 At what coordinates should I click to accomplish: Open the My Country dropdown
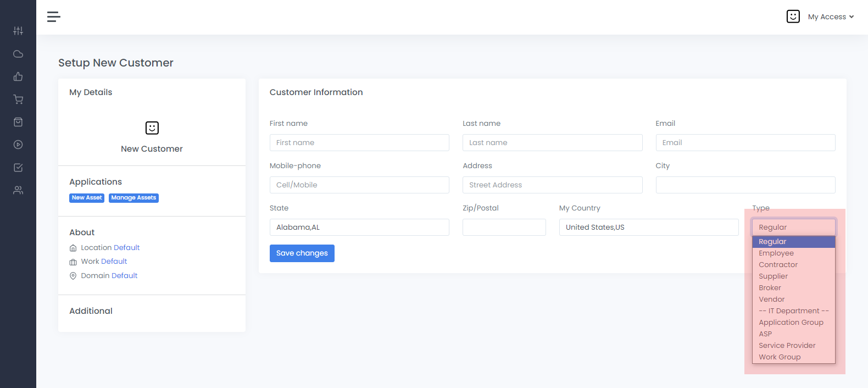(x=648, y=228)
